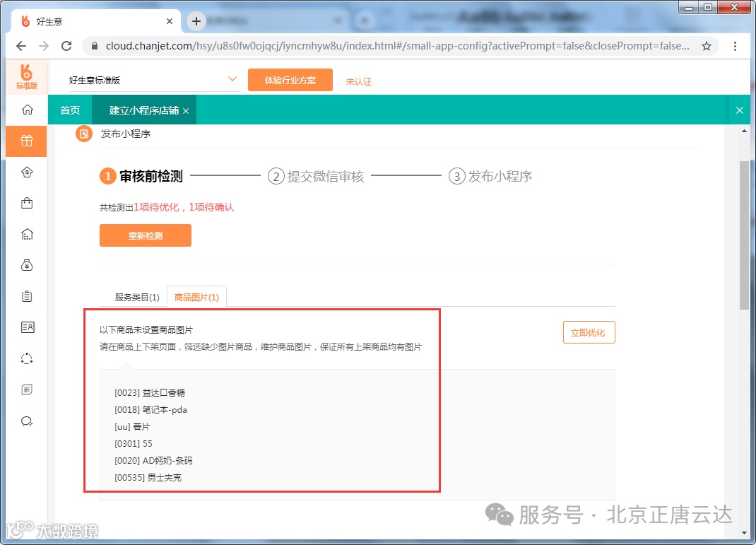Click the 好生意 标准版 logo
756x545 pixels.
[27, 77]
